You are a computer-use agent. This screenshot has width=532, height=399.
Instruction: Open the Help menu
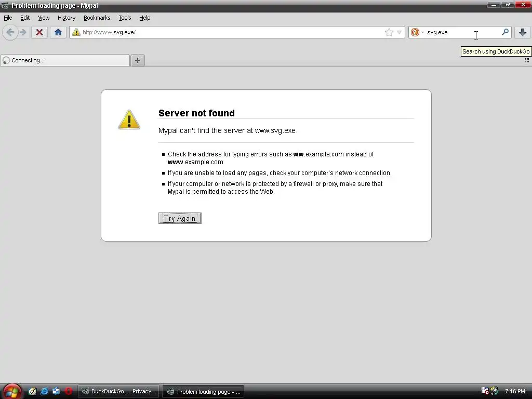point(145,18)
